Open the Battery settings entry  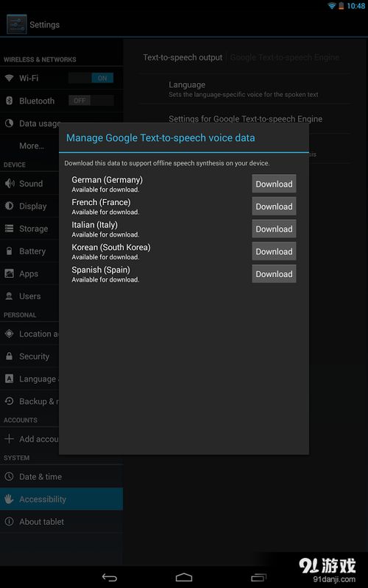point(29,251)
